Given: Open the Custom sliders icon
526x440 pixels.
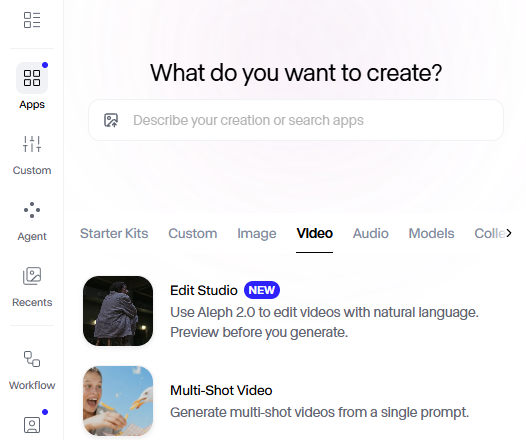Looking at the screenshot, I should [32, 144].
